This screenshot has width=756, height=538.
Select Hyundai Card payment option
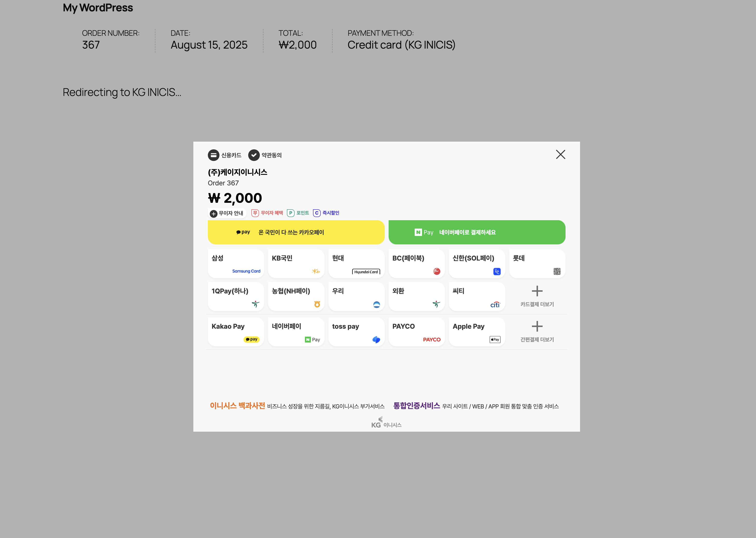pyautogui.click(x=356, y=264)
